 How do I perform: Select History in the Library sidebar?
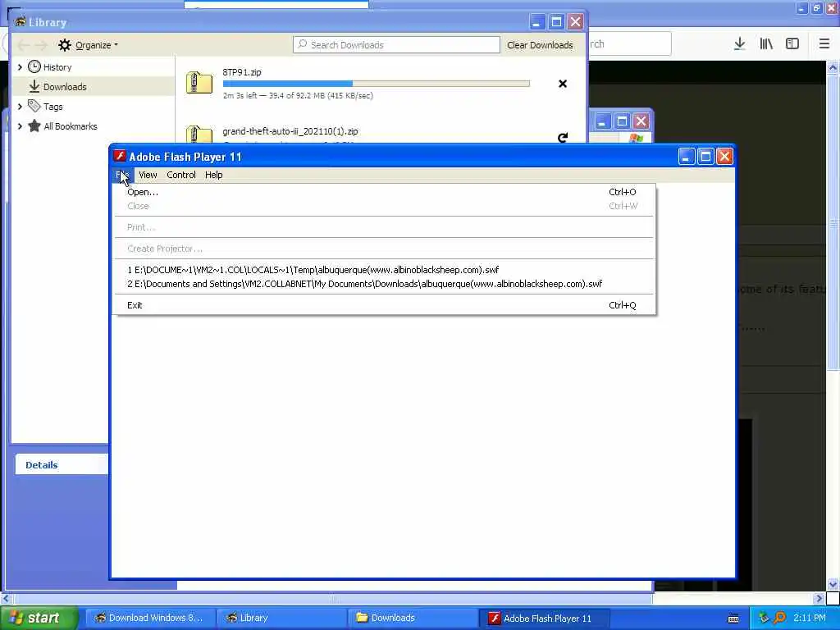coord(57,67)
